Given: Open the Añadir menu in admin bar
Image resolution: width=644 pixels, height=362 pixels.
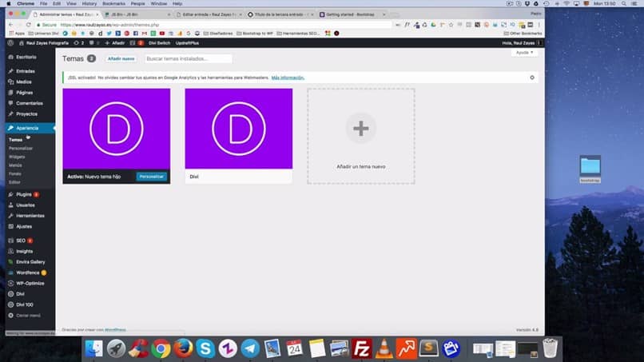Looking at the screenshot, I should coord(114,42).
